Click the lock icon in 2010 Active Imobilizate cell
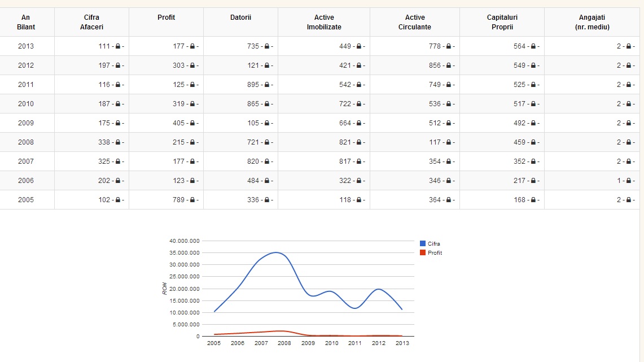 click(x=359, y=104)
